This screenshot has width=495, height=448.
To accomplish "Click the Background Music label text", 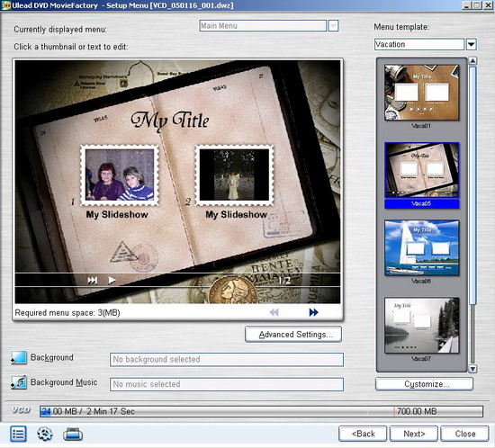I will click(x=64, y=382).
